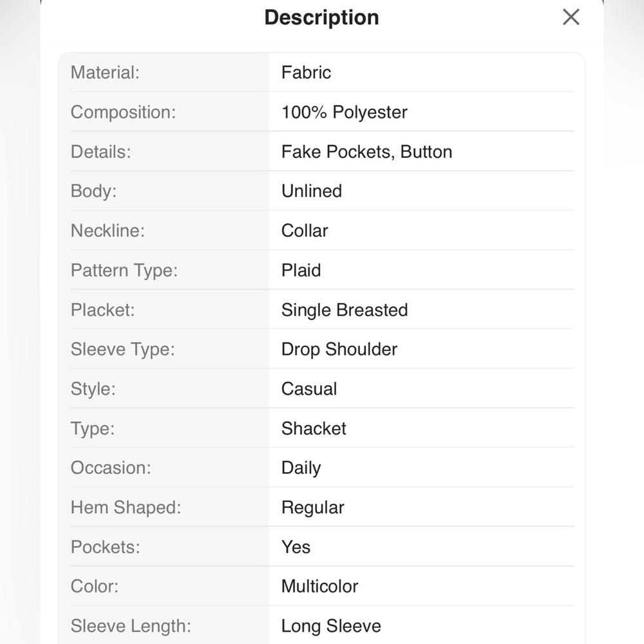Select Fake Pockets, Button details value
The width and height of the screenshot is (644, 644).
tap(366, 152)
